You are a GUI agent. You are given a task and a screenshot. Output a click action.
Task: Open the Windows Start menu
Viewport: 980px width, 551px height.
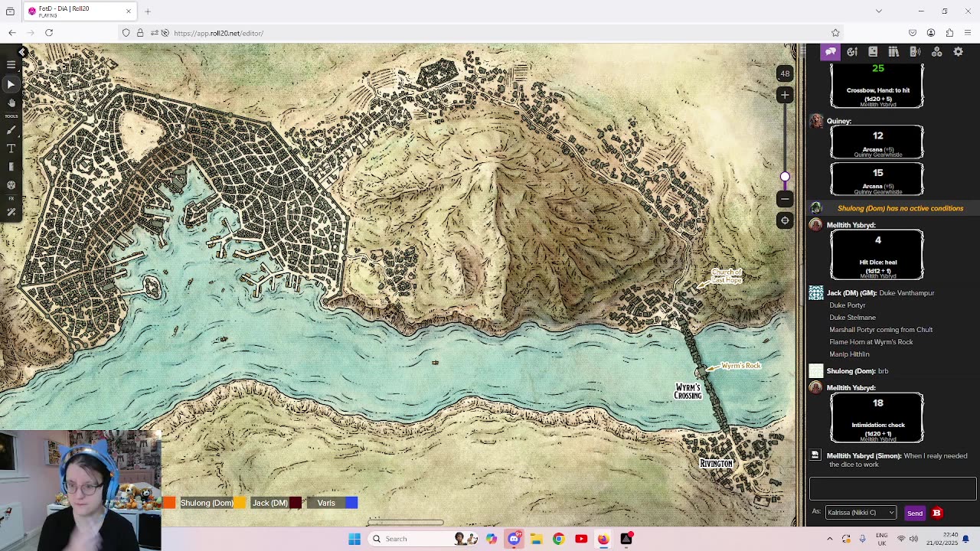point(354,539)
